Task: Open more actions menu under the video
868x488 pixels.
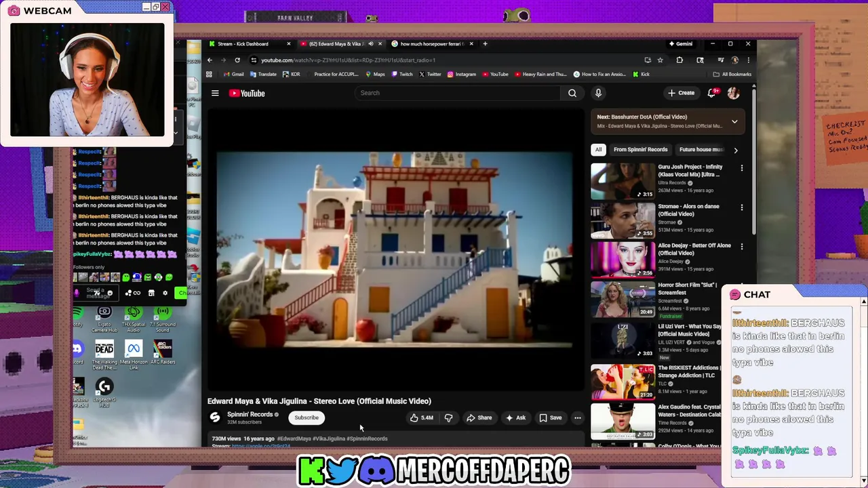Action: [x=578, y=418]
